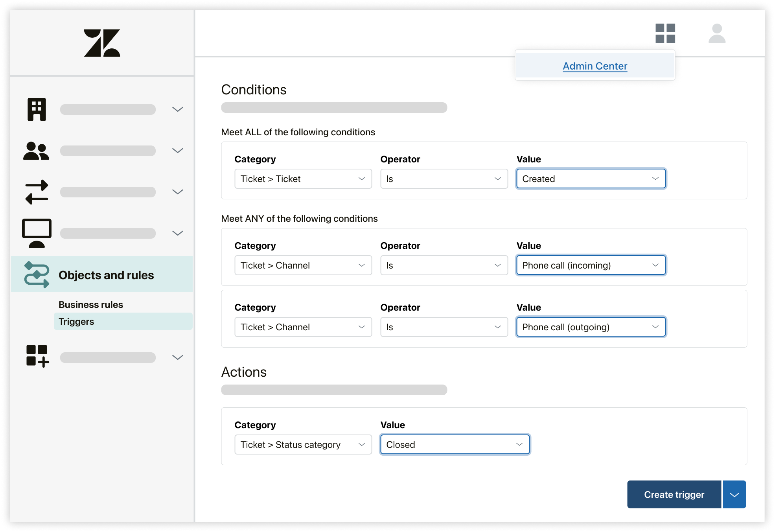This screenshot has height=532, width=775.
Task: Click the Building/Organization icon in sidebar
Action: click(36, 109)
